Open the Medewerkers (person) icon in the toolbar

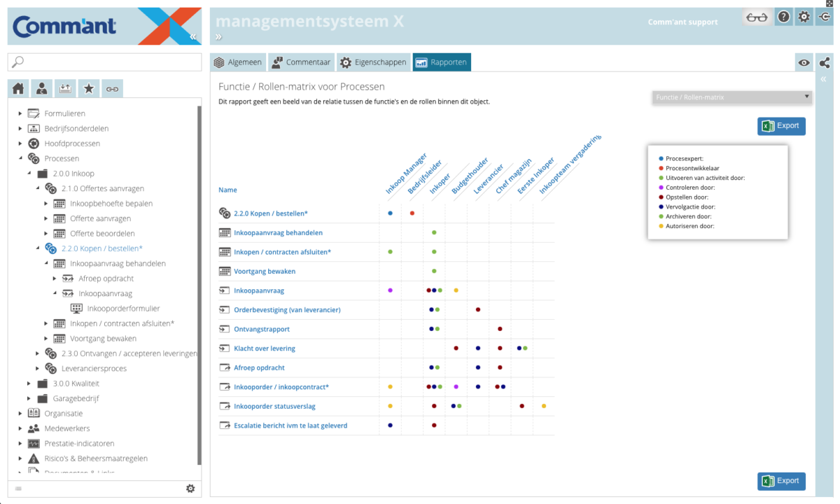point(41,88)
